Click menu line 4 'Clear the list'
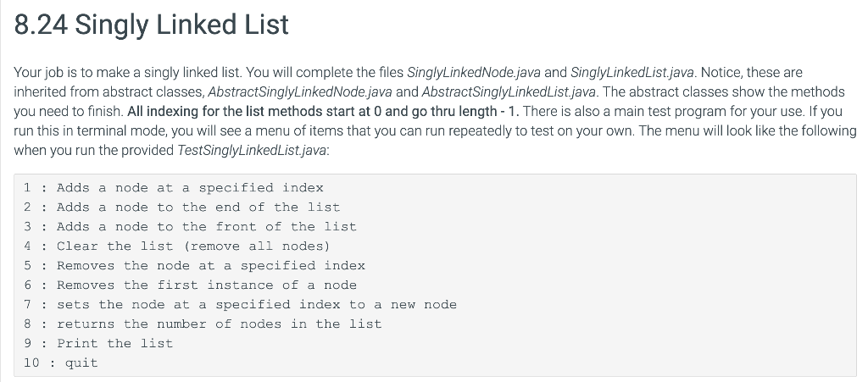 click(176, 246)
